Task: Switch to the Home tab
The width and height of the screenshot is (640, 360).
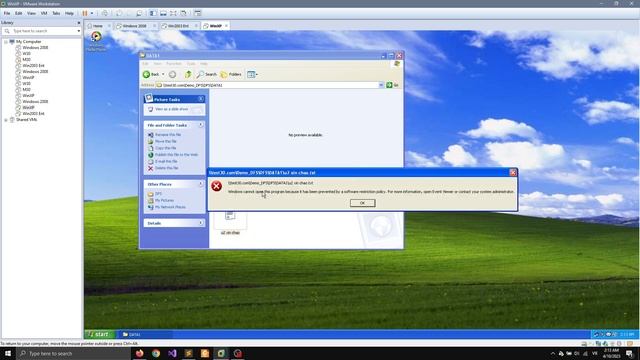Action: pos(98,26)
